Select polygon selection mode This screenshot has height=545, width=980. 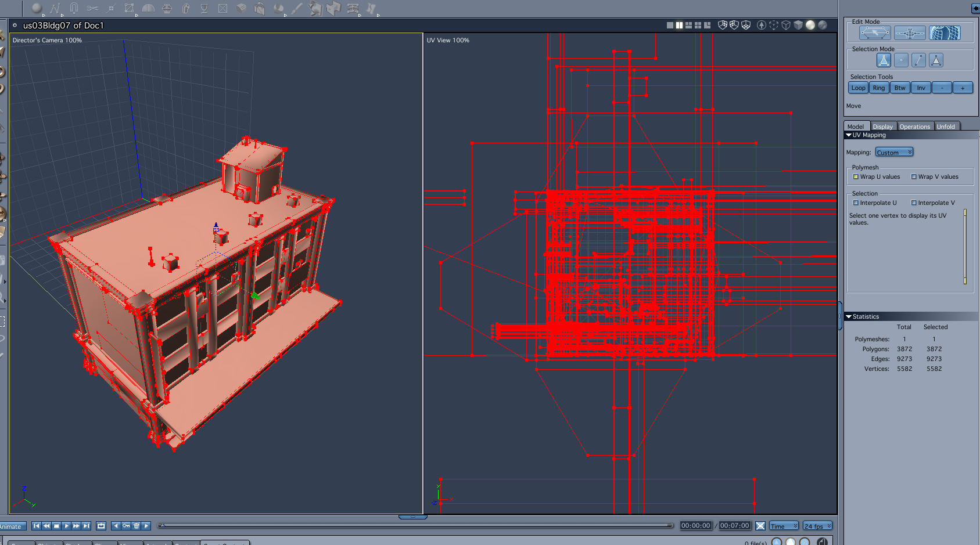(x=936, y=60)
